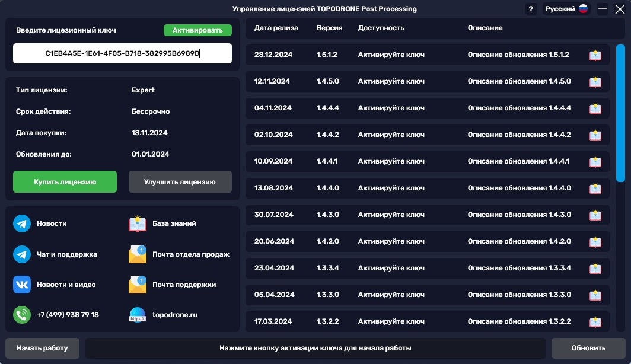
Task: Click the Начать работу button
Action: coord(42,349)
